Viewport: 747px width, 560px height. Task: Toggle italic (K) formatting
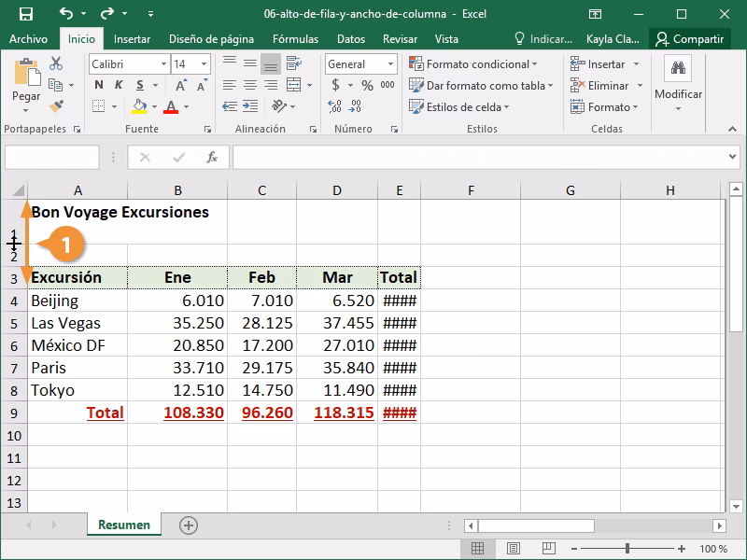click(119, 85)
